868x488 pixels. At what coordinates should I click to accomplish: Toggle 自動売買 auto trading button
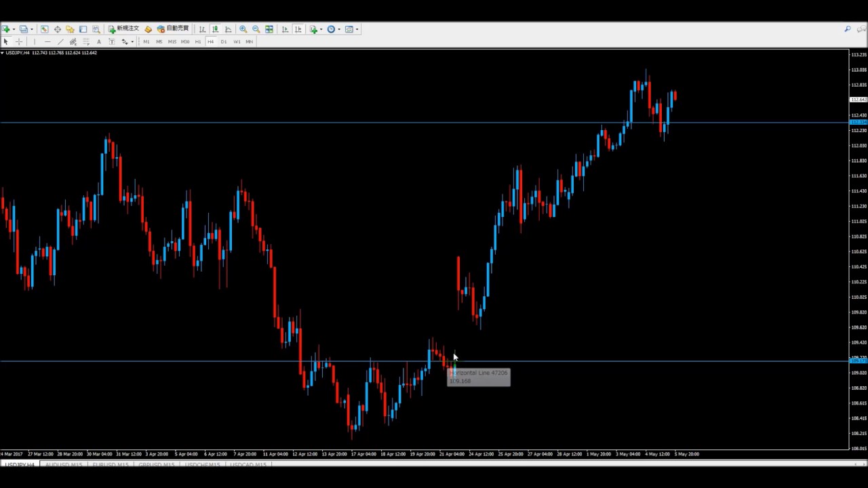tap(173, 29)
